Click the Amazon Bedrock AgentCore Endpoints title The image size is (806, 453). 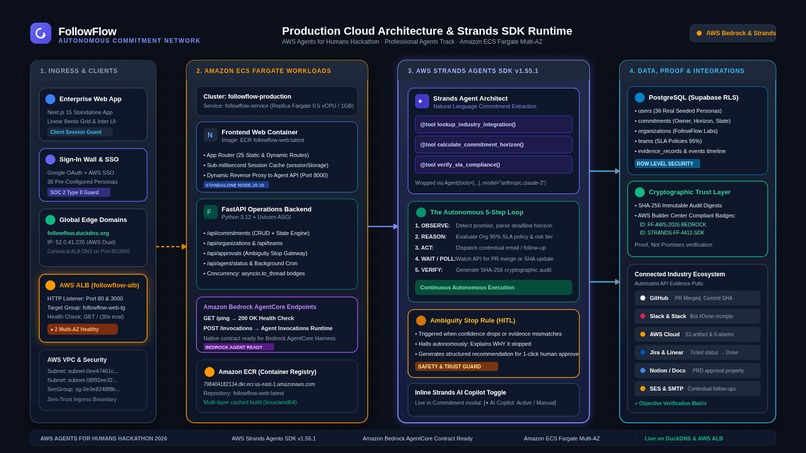pyautogui.click(x=260, y=307)
